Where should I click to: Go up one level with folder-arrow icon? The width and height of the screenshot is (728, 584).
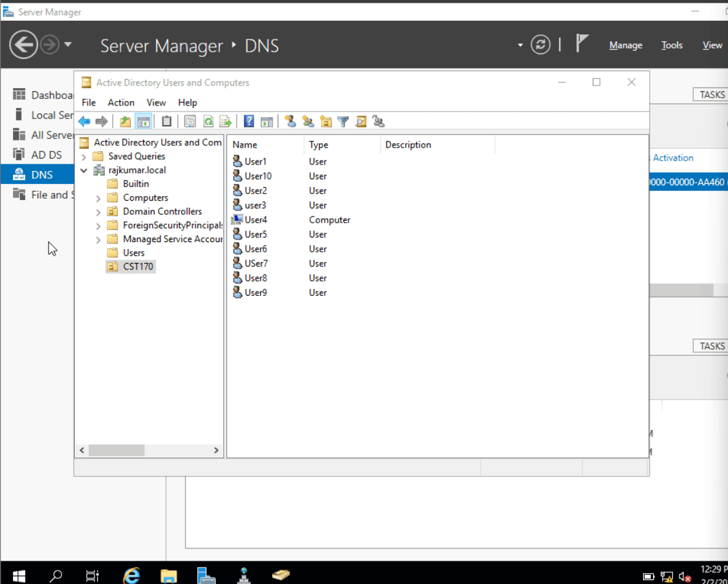(126, 122)
